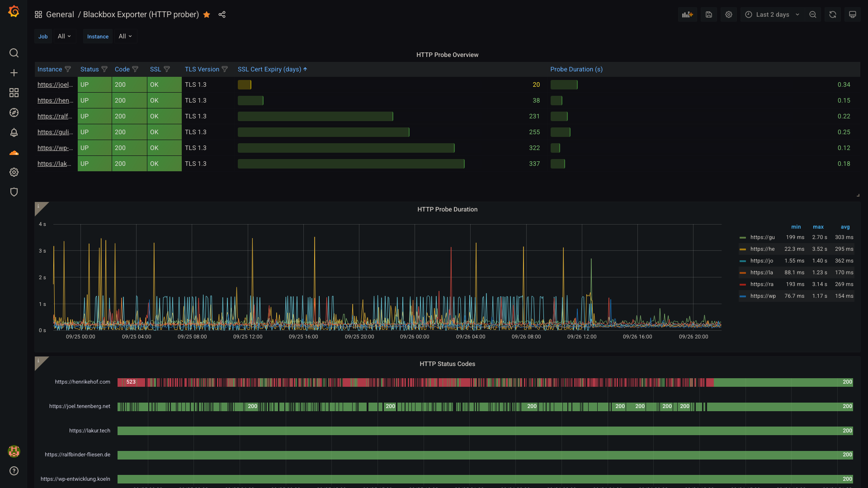Open the dashboard search magnifier icon
This screenshot has width=868, height=488.
(x=14, y=53)
